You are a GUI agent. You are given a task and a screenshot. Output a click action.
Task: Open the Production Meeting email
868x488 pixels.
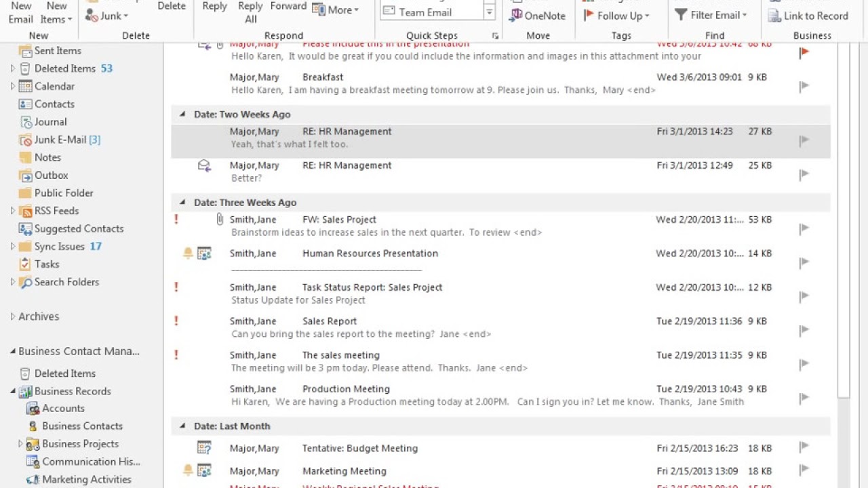(500, 395)
